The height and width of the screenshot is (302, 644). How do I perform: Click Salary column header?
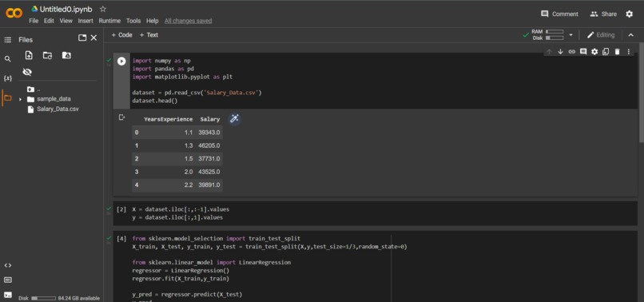click(x=210, y=119)
